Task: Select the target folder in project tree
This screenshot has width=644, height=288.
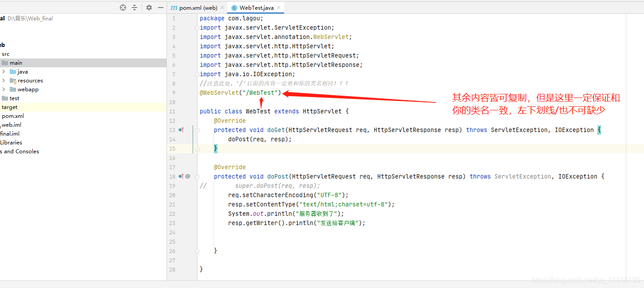Action: pos(9,107)
